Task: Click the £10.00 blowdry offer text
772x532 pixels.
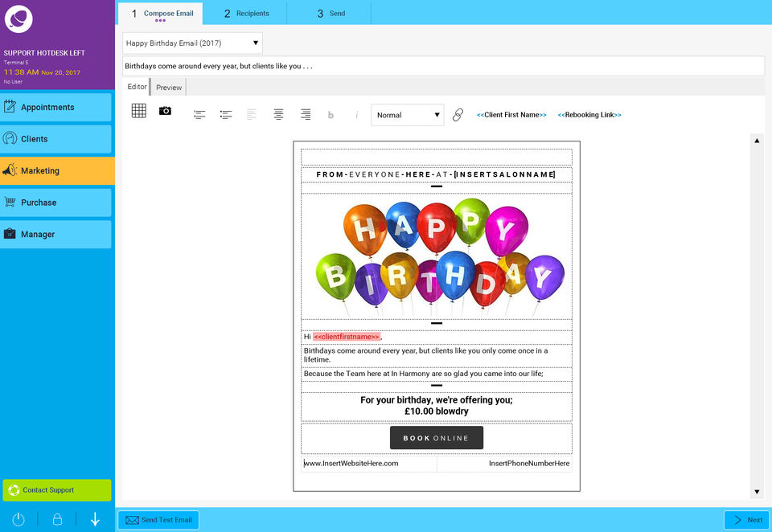Action: click(436, 411)
